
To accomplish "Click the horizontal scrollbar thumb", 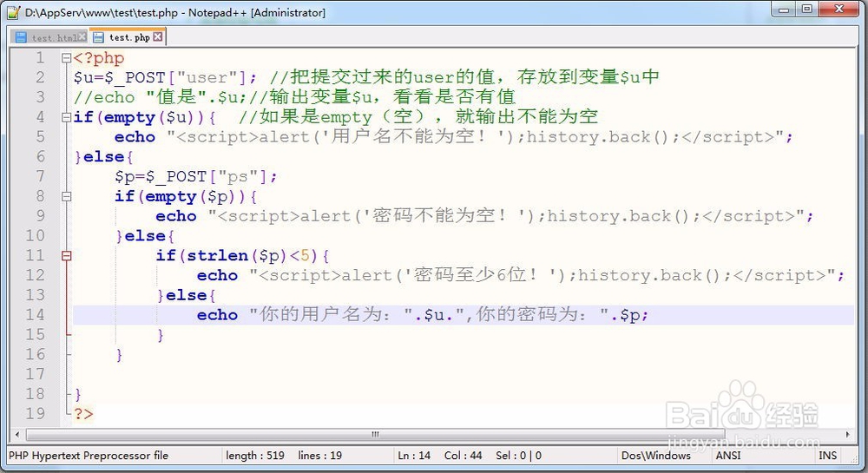I will click(375, 434).
